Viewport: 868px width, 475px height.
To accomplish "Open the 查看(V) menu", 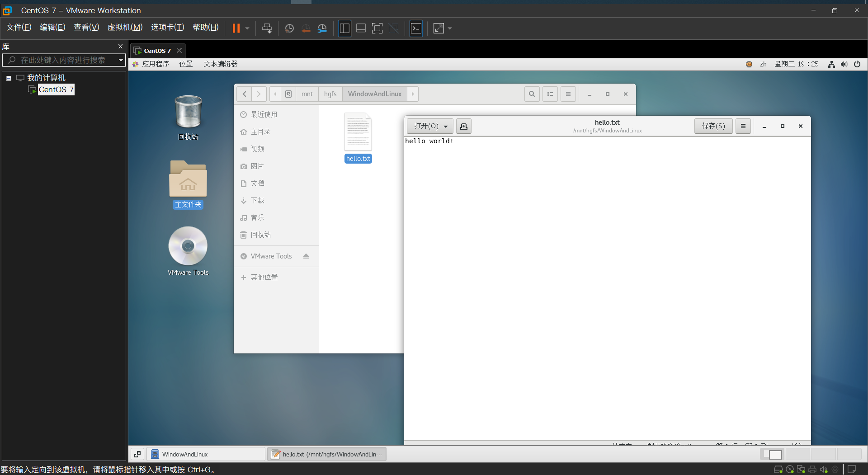I will tap(86, 28).
